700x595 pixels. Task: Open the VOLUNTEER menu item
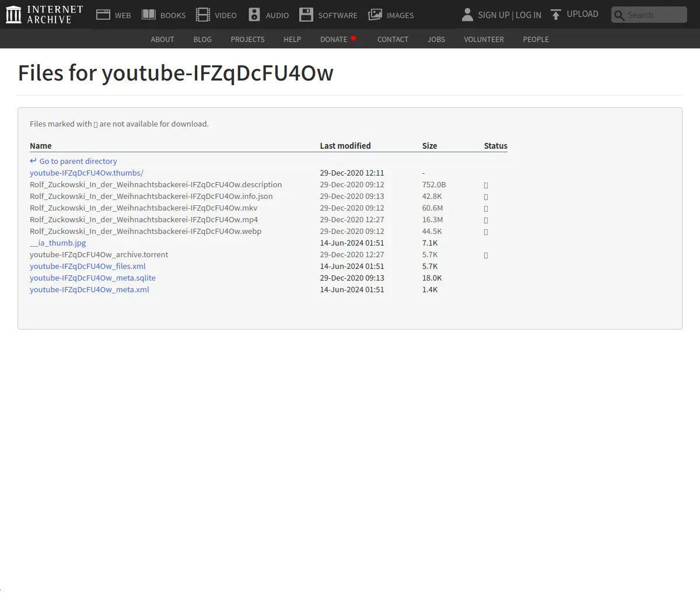pos(484,39)
